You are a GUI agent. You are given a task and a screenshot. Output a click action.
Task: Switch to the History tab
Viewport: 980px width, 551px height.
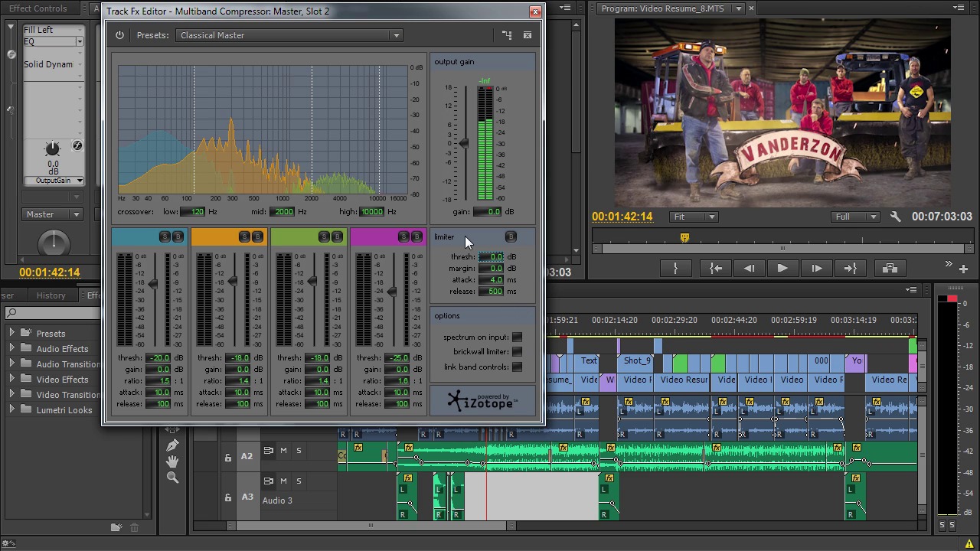[x=51, y=295]
